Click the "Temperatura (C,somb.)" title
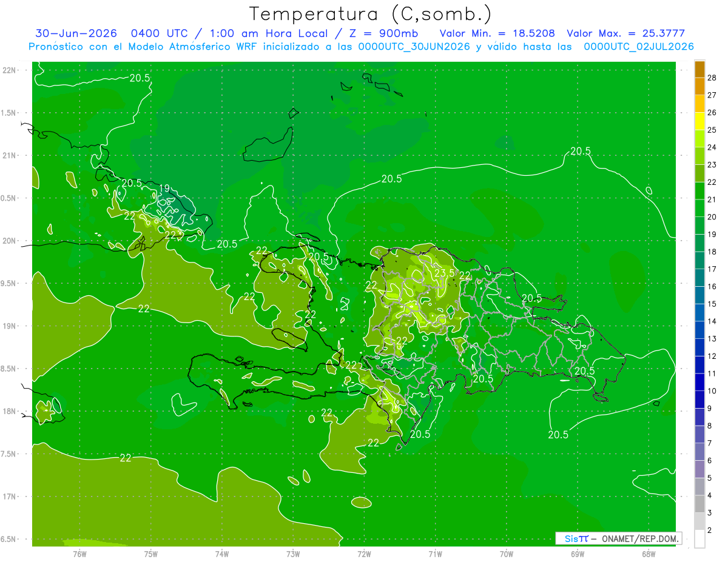This screenshot has height=562, width=728. pos(371,14)
